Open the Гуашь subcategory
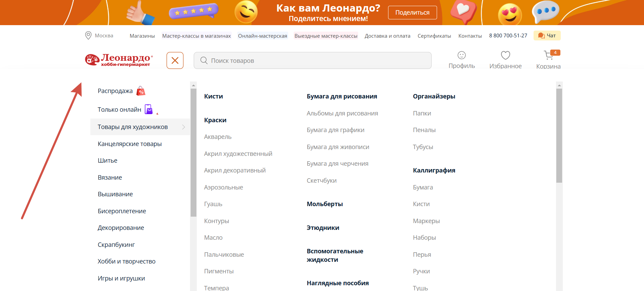The width and height of the screenshot is (644, 291). pos(213,204)
